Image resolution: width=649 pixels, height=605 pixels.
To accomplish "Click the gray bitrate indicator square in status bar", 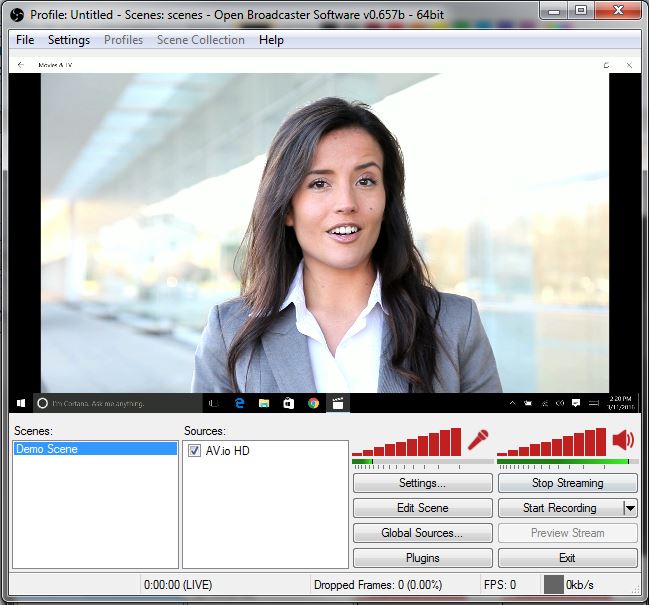I will (x=554, y=584).
